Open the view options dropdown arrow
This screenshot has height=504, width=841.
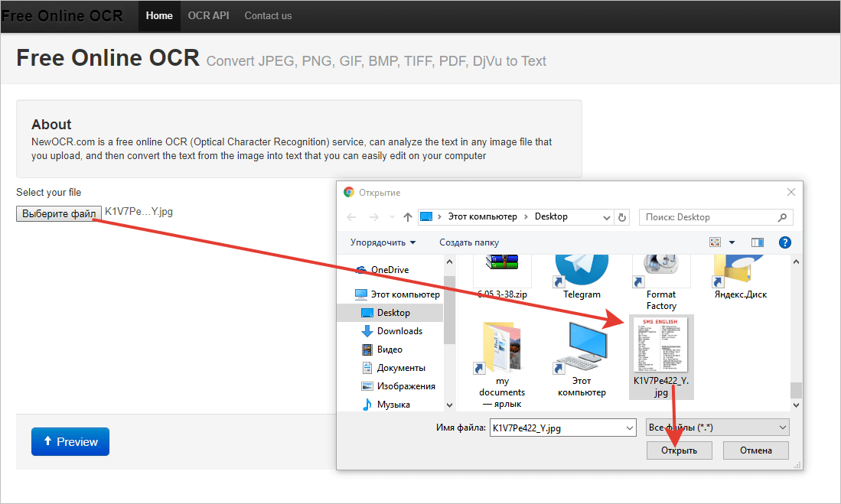tap(732, 242)
